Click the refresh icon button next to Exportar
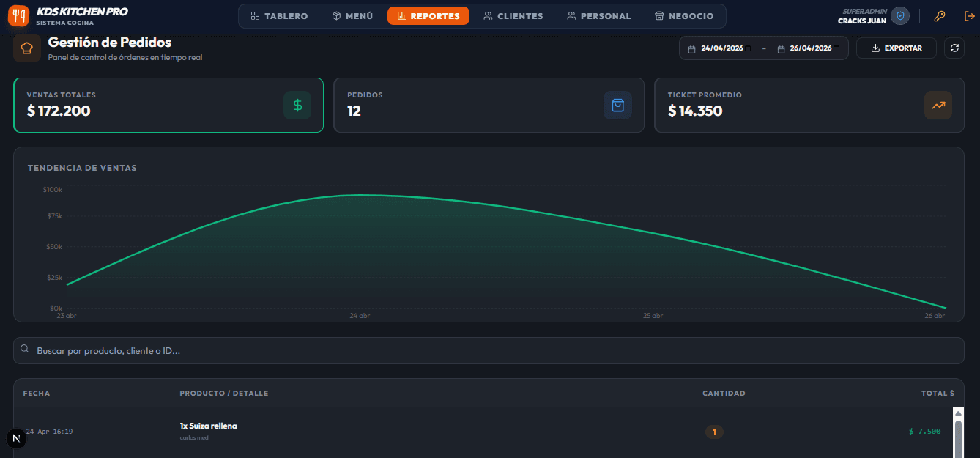 pyautogui.click(x=954, y=48)
